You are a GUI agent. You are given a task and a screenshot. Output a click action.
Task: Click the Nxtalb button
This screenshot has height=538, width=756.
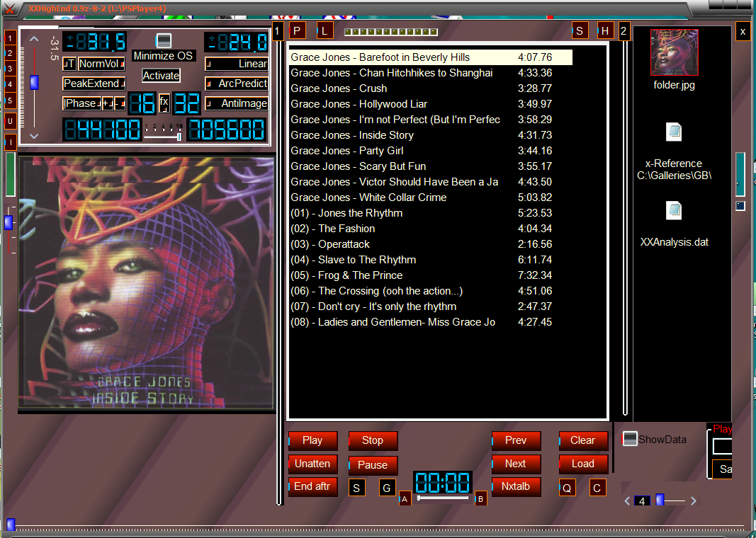point(516,486)
